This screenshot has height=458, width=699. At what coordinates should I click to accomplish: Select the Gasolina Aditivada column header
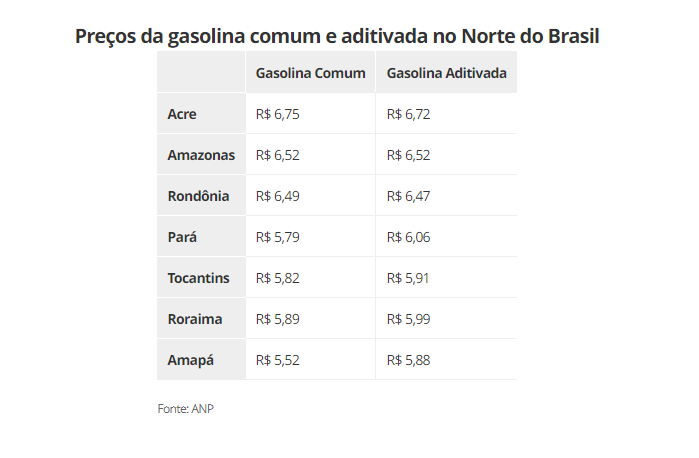446,73
